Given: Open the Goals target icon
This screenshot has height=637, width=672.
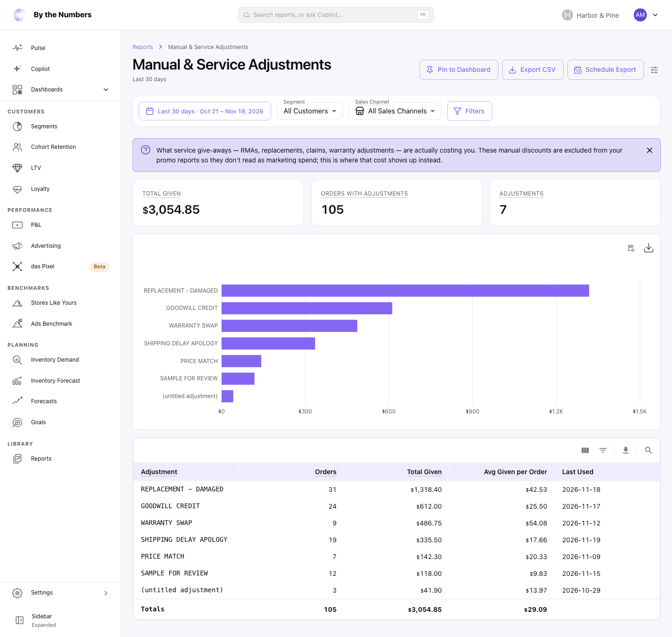Looking at the screenshot, I should (17, 422).
